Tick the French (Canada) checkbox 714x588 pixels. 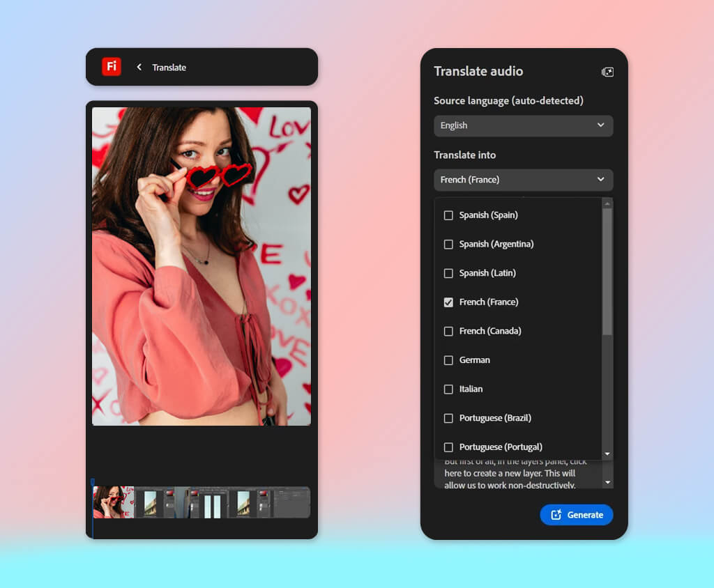(x=448, y=332)
